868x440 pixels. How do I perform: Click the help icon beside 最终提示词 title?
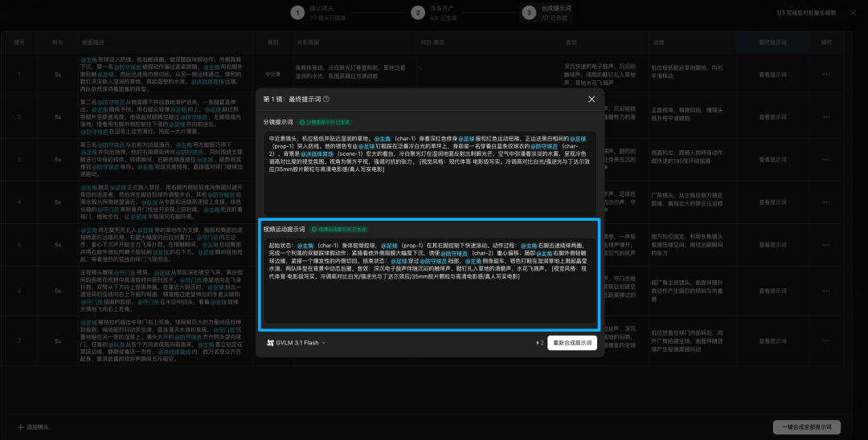tap(326, 100)
